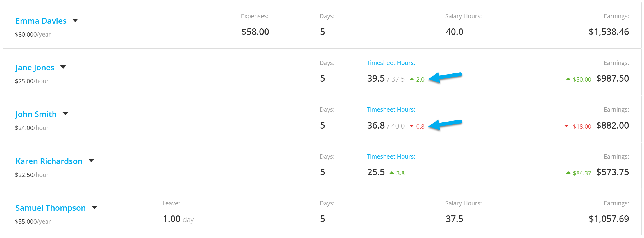Click green up arrow beside 2.0 hours
644x238 pixels.
[x=412, y=79]
